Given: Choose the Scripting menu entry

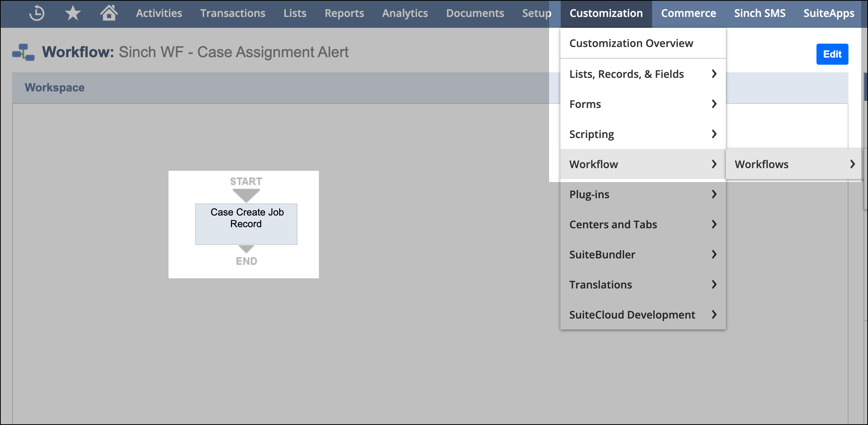Looking at the screenshot, I should (643, 134).
